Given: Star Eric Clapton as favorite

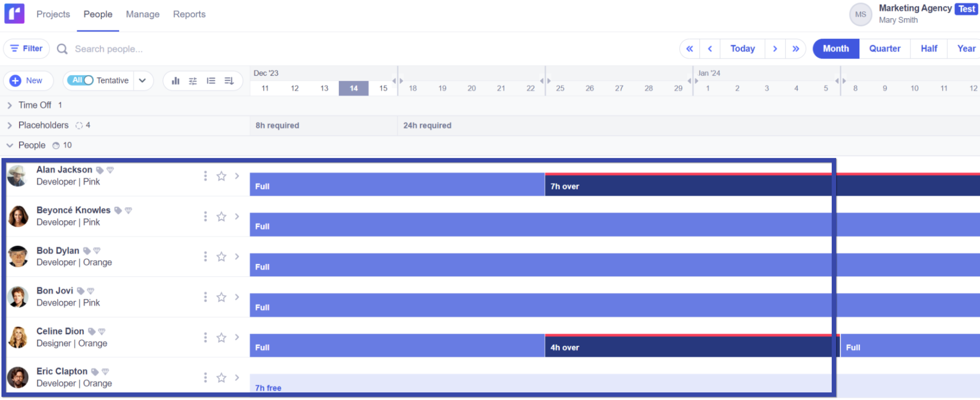Looking at the screenshot, I should pos(221,378).
